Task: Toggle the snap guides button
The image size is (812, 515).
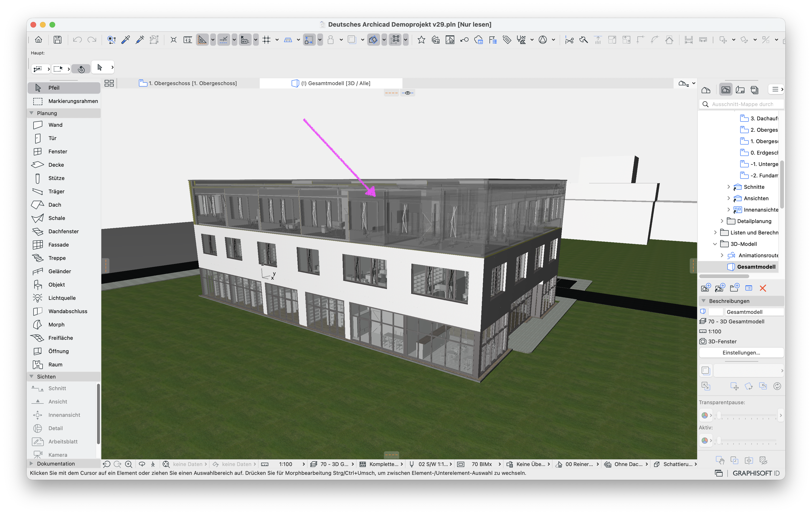Action: coord(224,40)
